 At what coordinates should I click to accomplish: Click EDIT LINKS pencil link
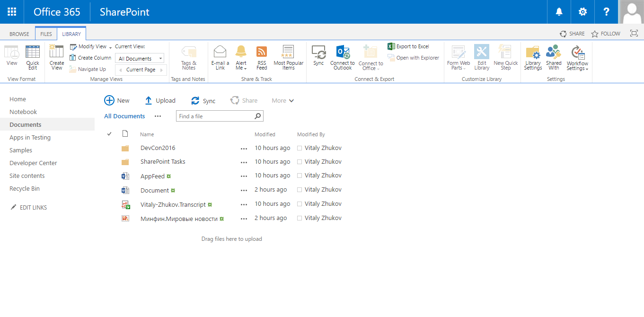[x=28, y=207]
